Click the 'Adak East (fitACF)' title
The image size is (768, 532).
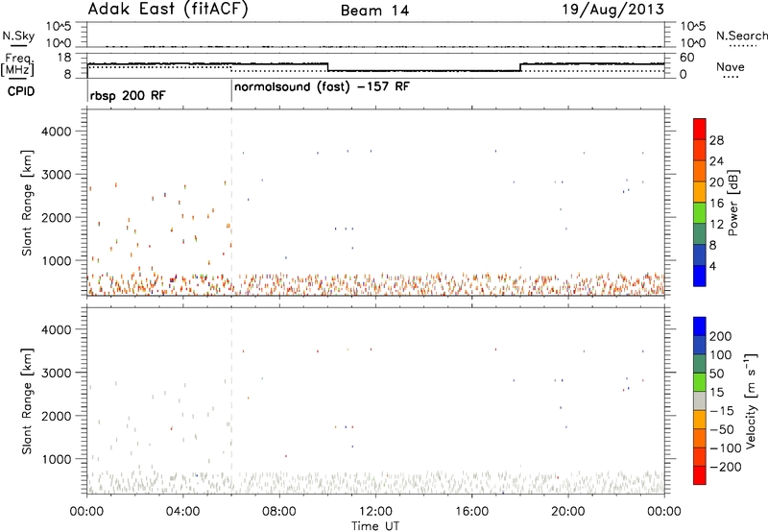click(x=168, y=10)
